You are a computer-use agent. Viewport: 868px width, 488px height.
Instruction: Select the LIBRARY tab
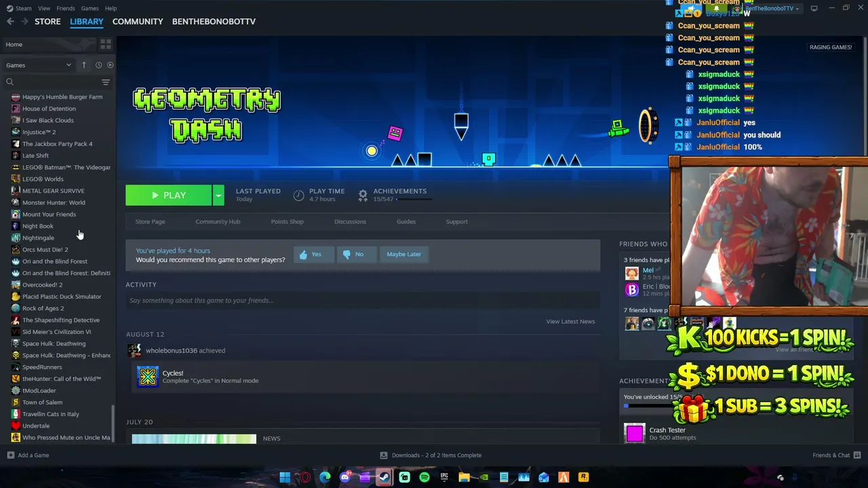[x=87, y=22]
